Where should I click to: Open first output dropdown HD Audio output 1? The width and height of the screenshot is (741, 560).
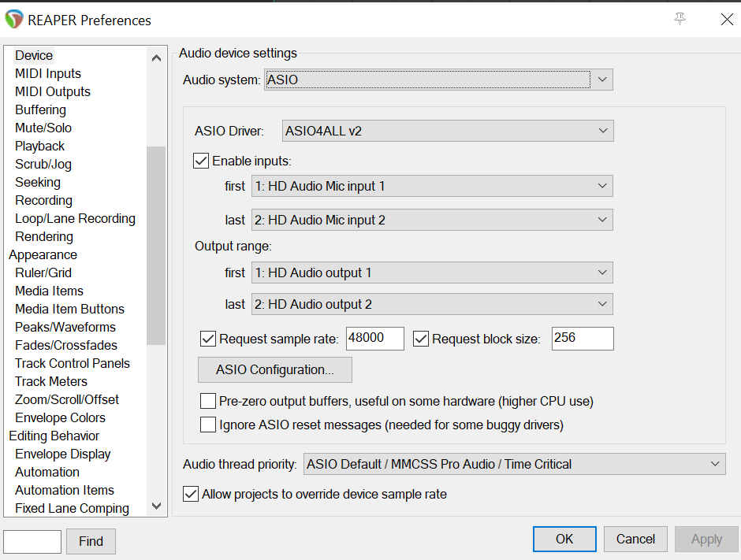(432, 273)
